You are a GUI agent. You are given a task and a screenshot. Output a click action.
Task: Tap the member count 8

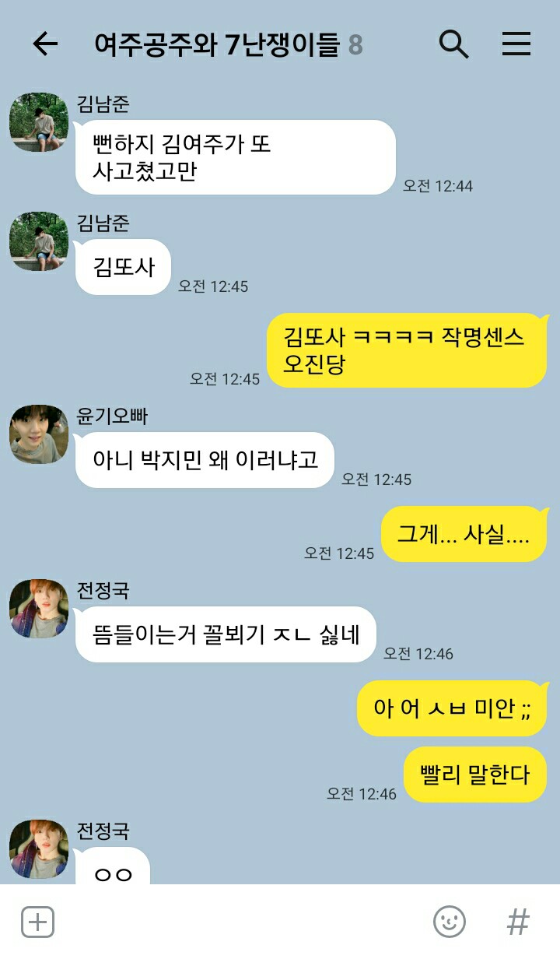click(x=355, y=45)
